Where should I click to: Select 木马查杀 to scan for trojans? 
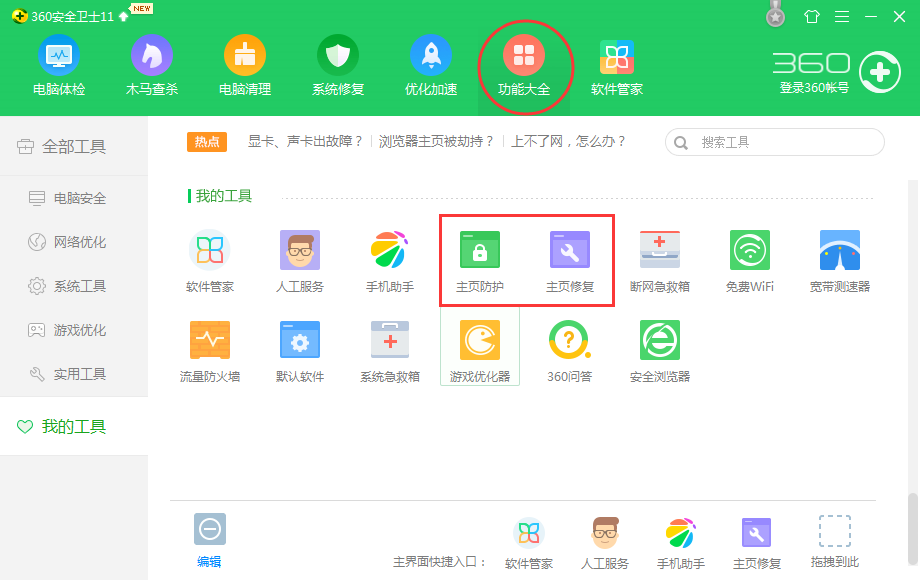(151, 65)
